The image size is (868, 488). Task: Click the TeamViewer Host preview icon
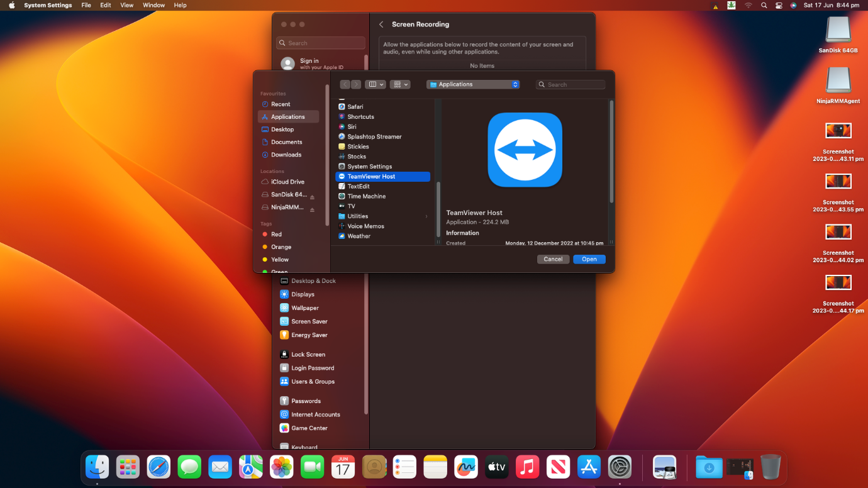point(525,150)
